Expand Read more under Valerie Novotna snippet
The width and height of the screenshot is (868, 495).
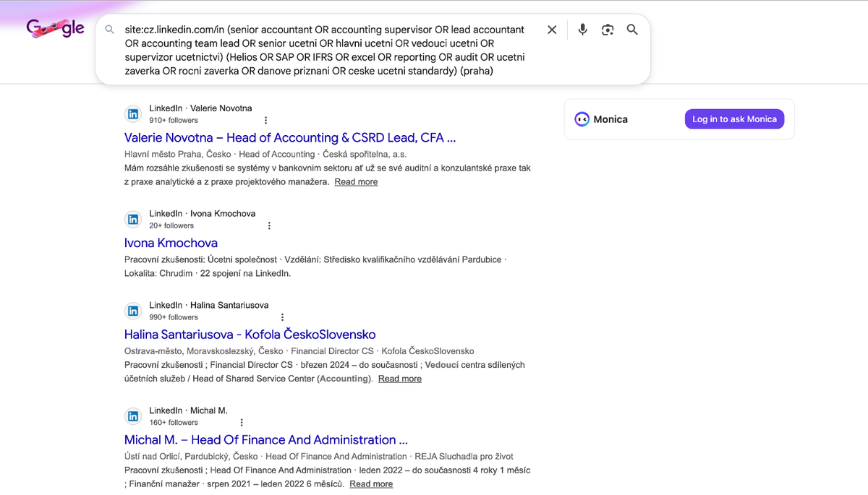click(x=356, y=182)
